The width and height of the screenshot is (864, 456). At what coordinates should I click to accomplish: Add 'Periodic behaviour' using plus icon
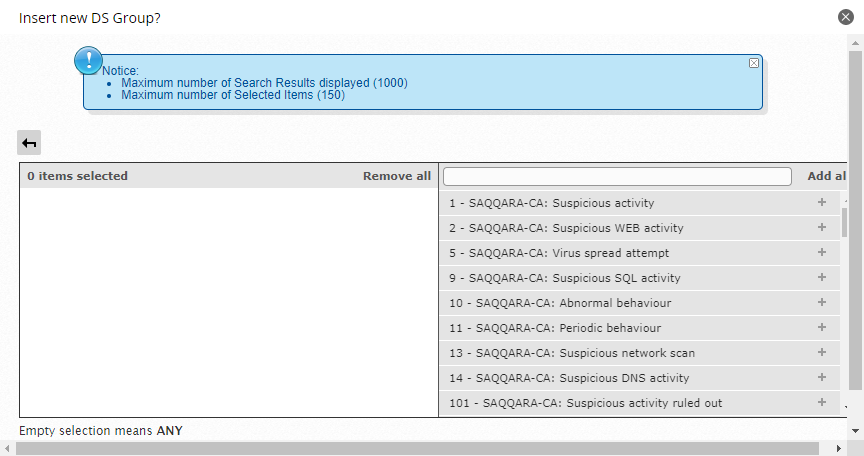[x=822, y=327]
